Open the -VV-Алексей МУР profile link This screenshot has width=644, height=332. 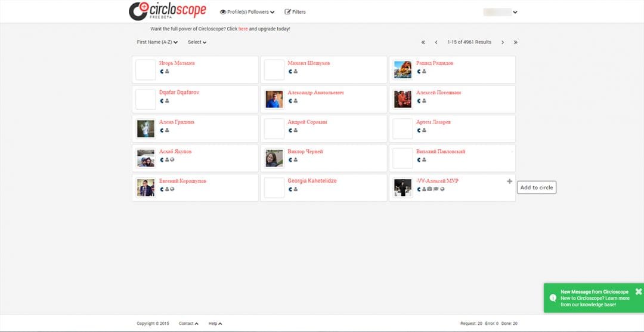click(437, 181)
